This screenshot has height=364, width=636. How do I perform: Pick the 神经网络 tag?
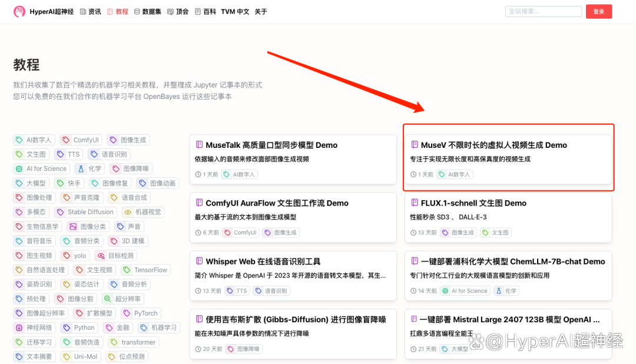(x=34, y=327)
